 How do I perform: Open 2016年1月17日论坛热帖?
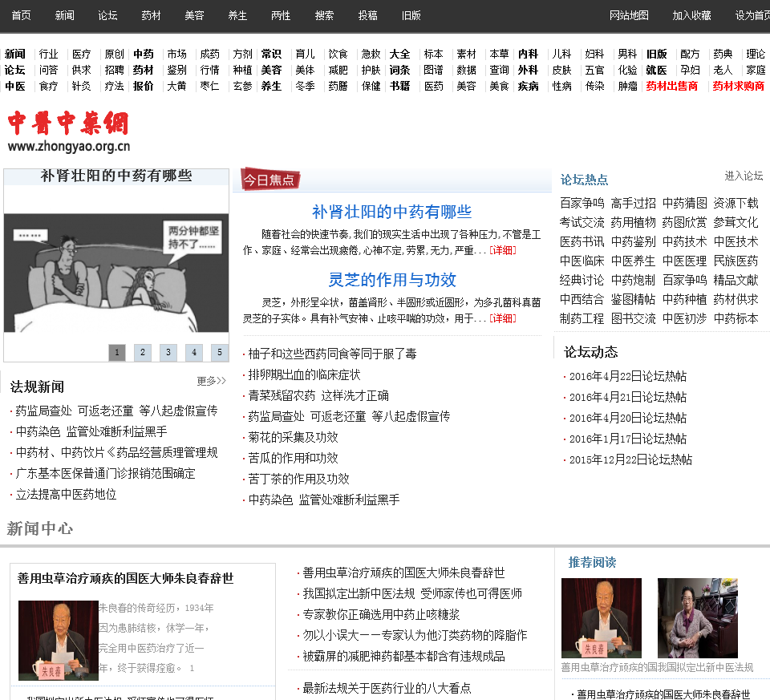tap(627, 439)
